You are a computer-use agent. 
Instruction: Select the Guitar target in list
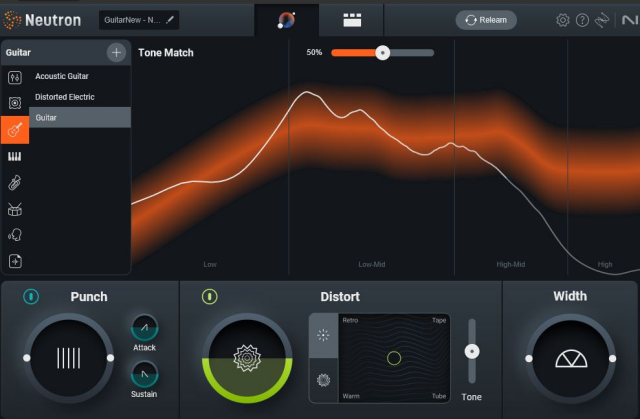coord(80,117)
